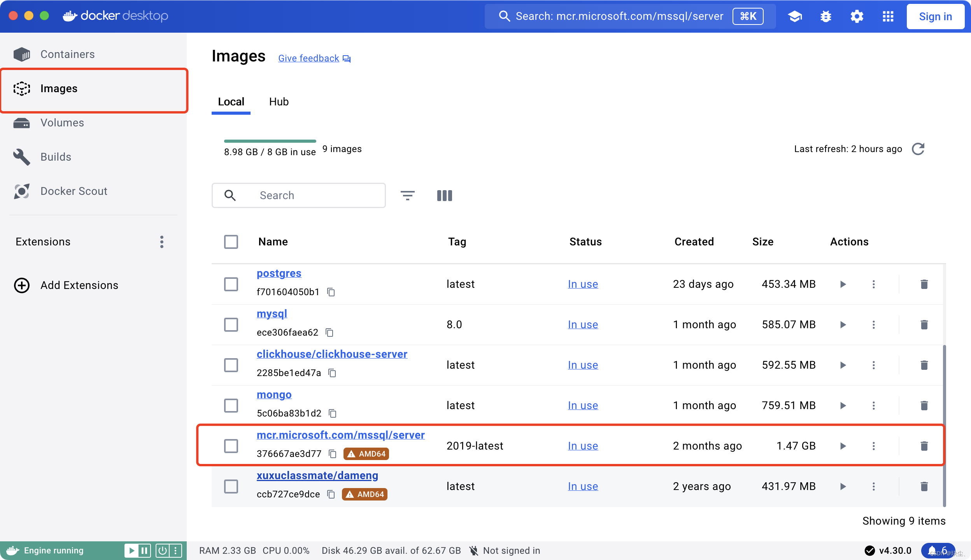971x560 pixels.
Task: Delete the clickhouse-server image
Action: 924,365
